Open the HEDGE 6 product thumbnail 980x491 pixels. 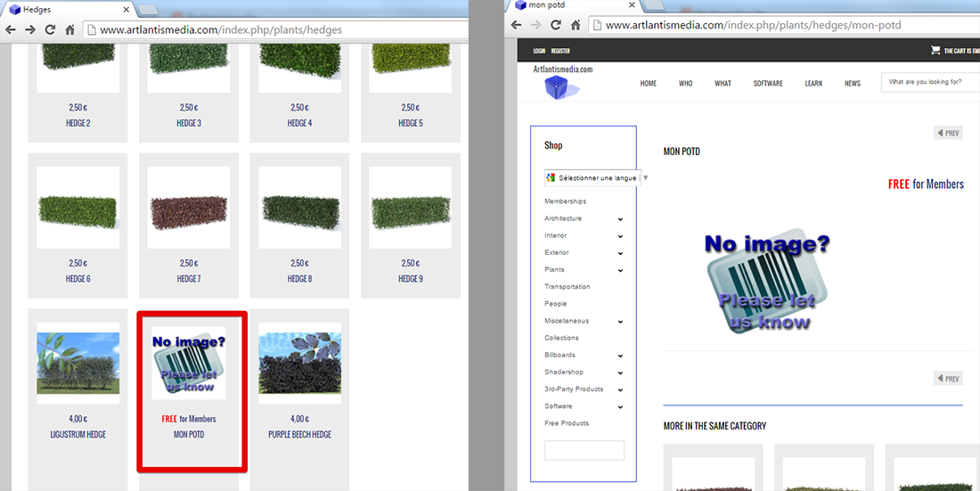click(78, 208)
